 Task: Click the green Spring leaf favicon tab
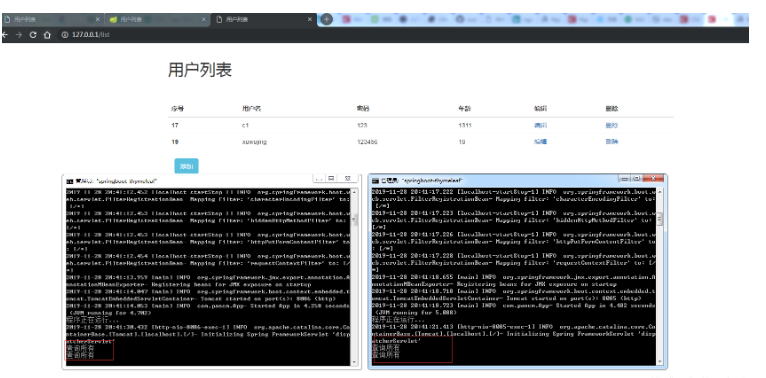[158, 20]
